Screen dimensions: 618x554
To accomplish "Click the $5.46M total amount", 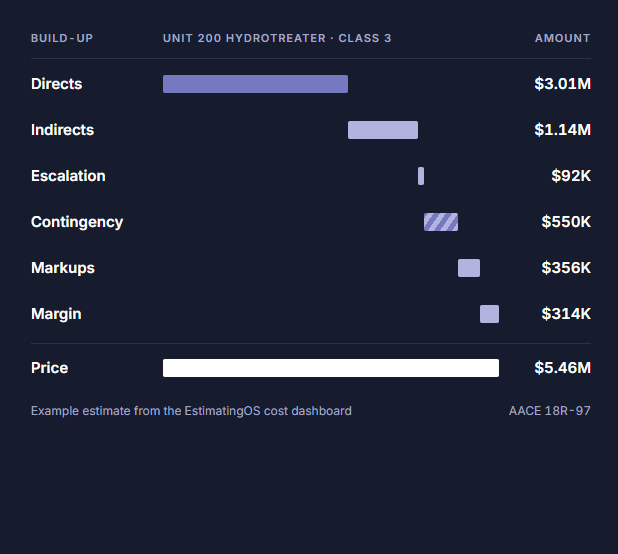I will 562,368.
